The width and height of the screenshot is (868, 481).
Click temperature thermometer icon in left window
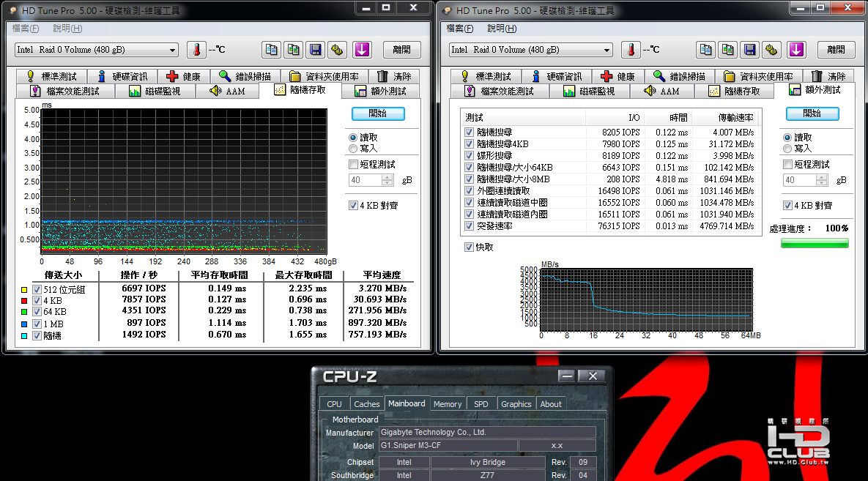pyautogui.click(x=196, y=50)
